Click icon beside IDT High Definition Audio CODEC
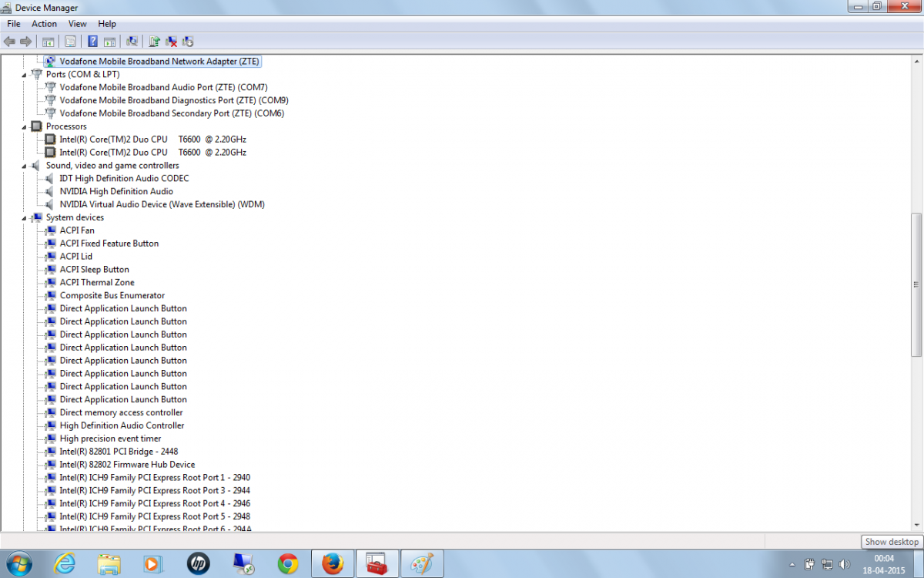The width and height of the screenshot is (924, 578). pyautogui.click(x=50, y=178)
